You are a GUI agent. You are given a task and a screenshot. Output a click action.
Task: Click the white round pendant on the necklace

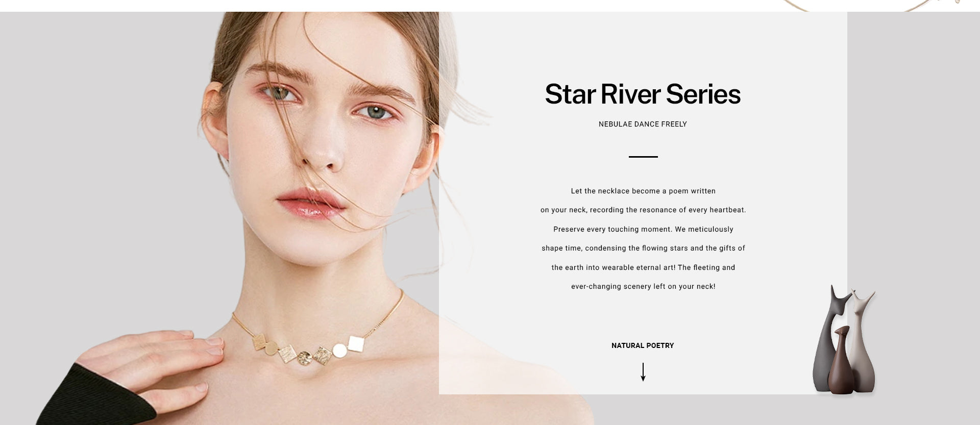coord(339,351)
